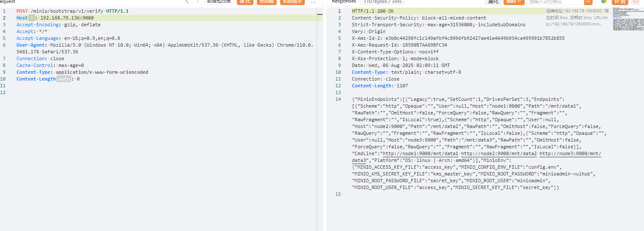Click the Responses panel title
Image resolution: width=644 pixels, height=231 pixels.
point(344,2)
